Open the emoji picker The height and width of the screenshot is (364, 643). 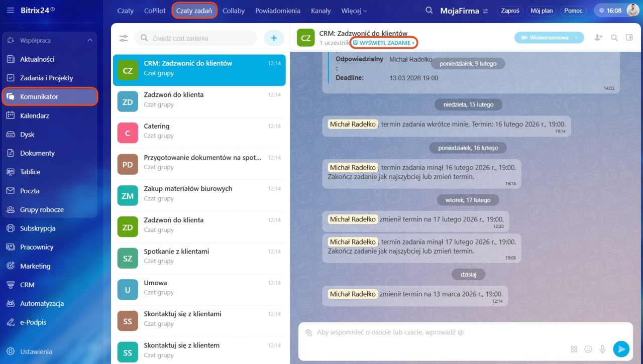point(588,349)
